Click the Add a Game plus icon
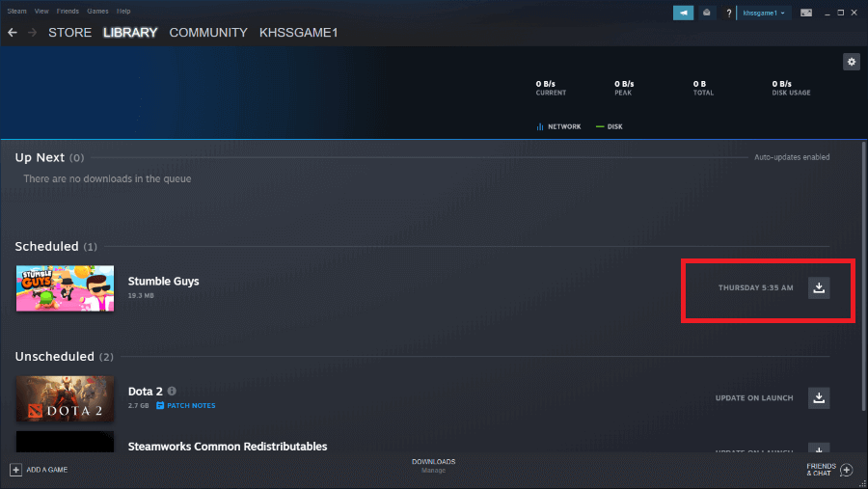Image resolution: width=868 pixels, height=489 pixels. tap(15, 470)
